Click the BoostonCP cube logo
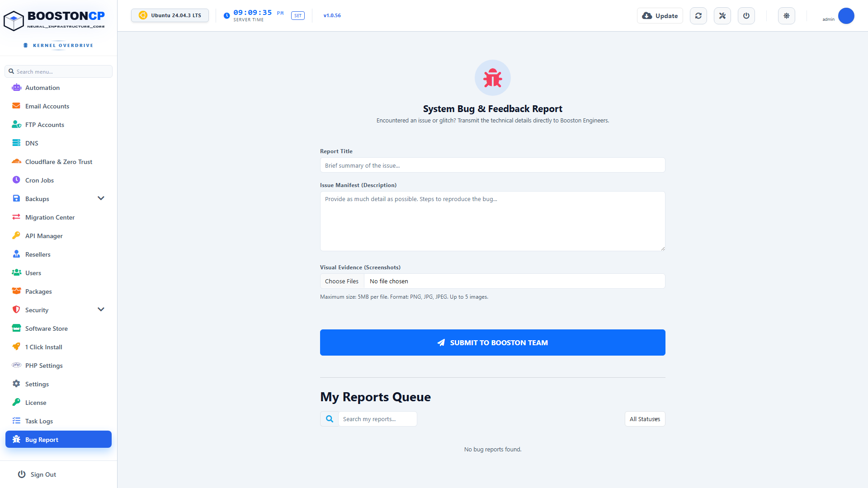Viewport: 868px width, 488px height. (14, 21)
